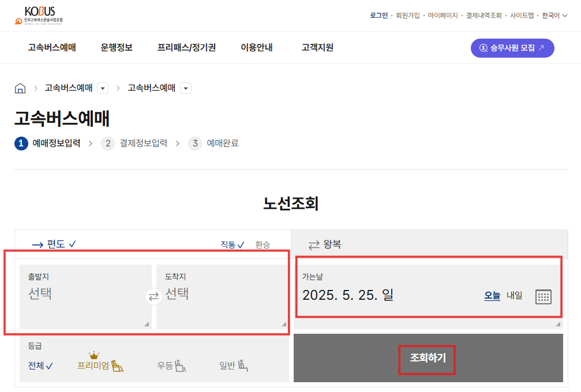
Task: Switch to the 왕복 round-trip tab
Action: click(325, 244)
